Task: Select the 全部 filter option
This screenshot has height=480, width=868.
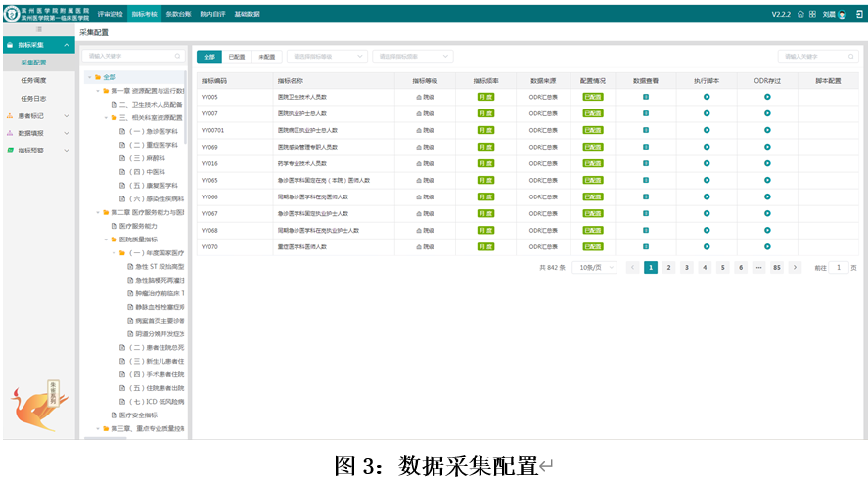Action: pyautogui.click(x=209, y=57)
